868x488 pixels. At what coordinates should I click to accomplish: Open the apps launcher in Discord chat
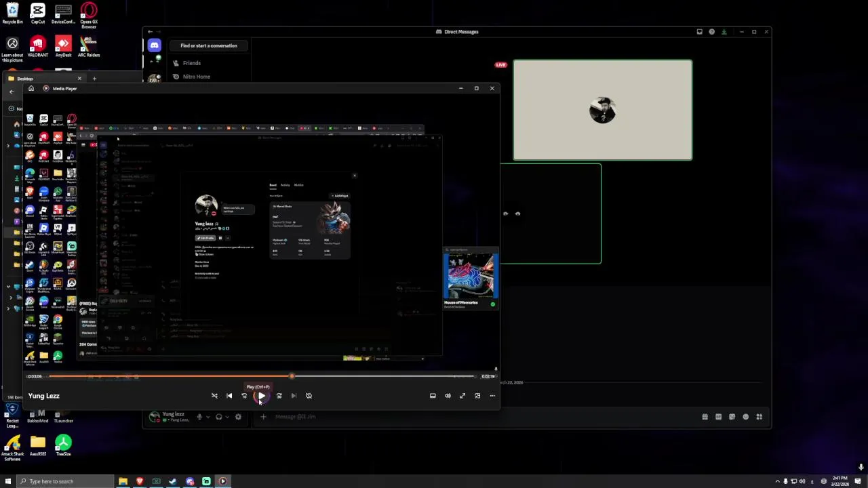pos(759,417)
